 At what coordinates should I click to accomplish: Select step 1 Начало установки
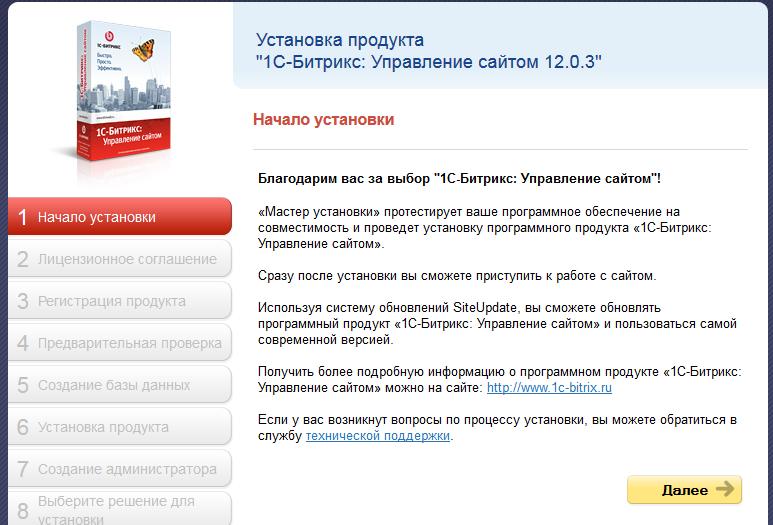pyautogui.click(x=120, y=216)
